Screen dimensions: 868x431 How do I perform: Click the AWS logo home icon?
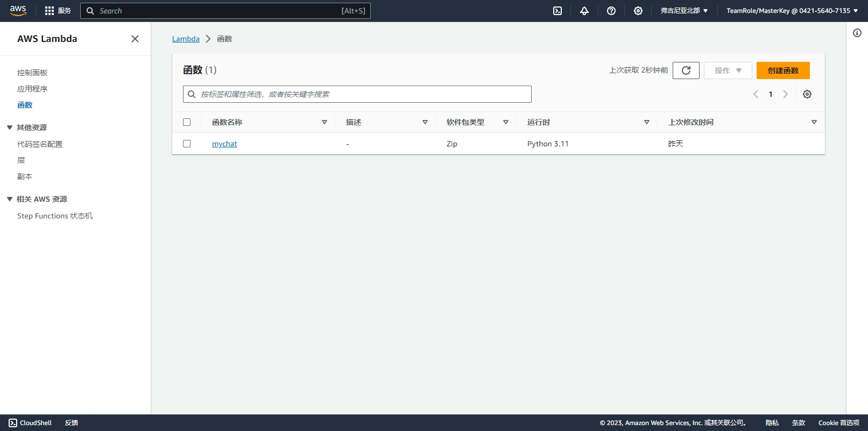coord(18,11)
